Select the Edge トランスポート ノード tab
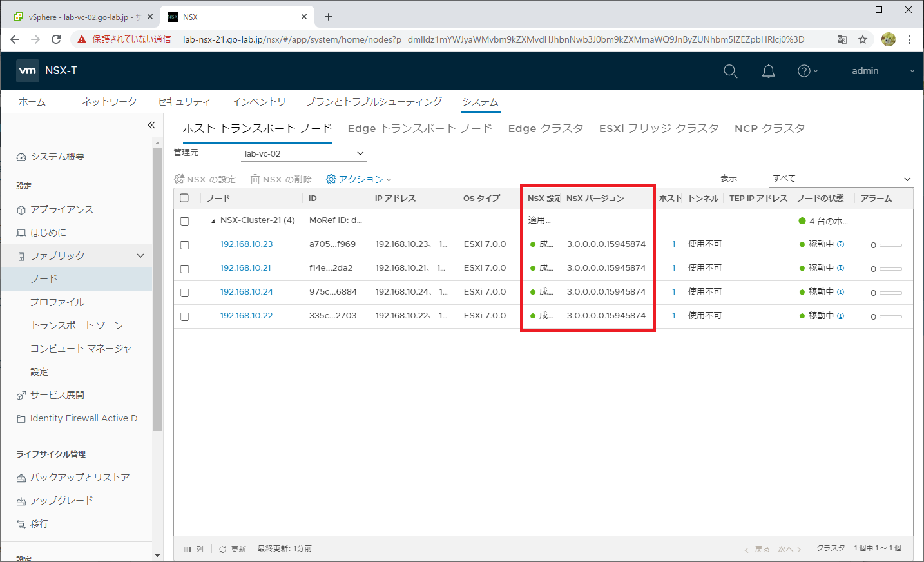 (x=420, y=128)
